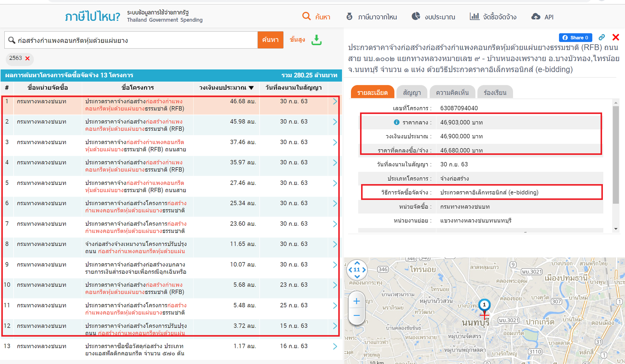Click the numbered map pin marker

pos(484,305)
